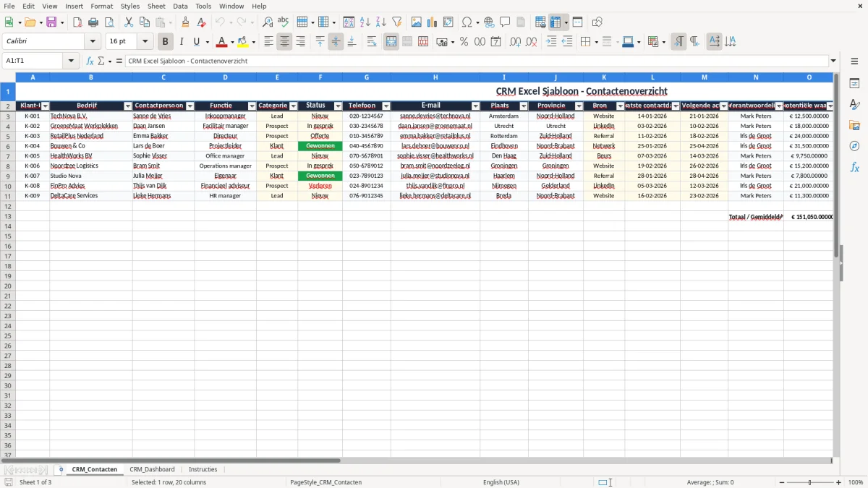Switch to the Instructies sheet tab
The image size is (868, 488).
203,469
